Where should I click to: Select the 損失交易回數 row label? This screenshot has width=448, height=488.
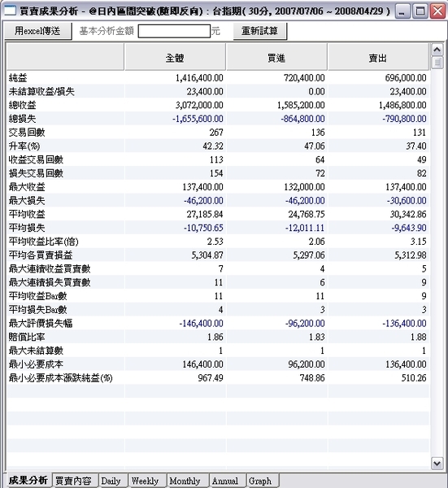click(36, 173)
